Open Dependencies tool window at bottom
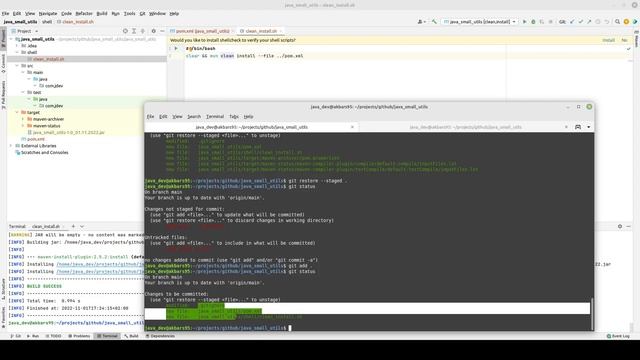This screenshot has height=360, width=640. click(x=160, y=336)
